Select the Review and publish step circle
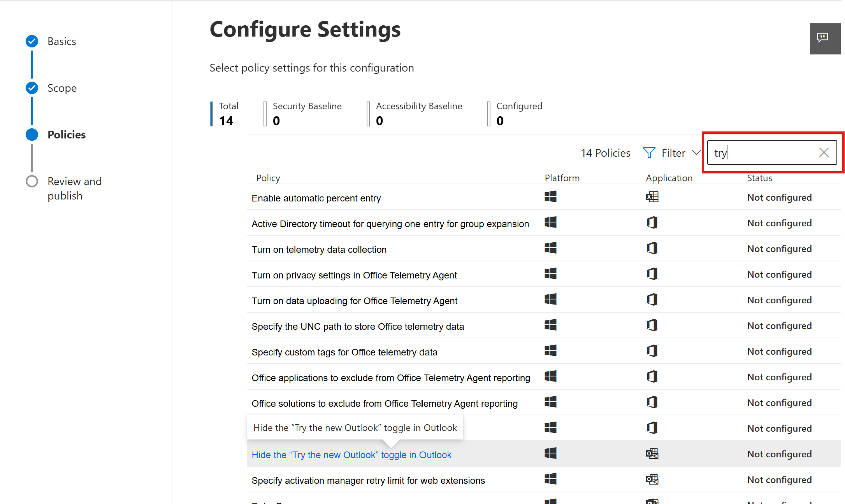This screenshot has height=504, width=845. (32, 181)
